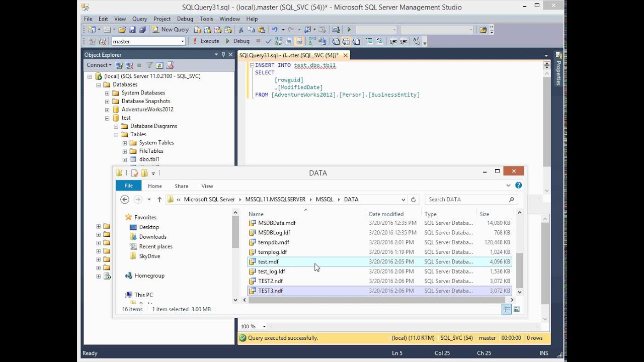Sort files by the Date modified column
Screen dimensions: 644x362
[386, 214]
